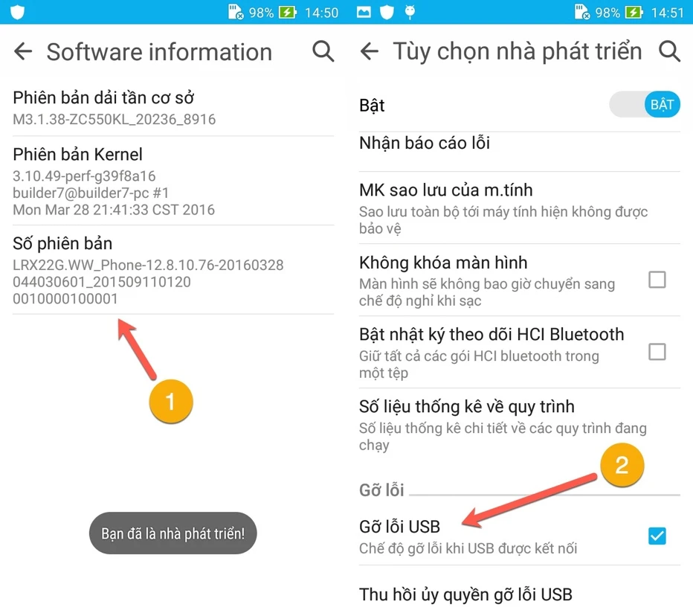Image resolution: width=693 pixels, height=616 pixels.
Task: Tap the battery charging icon at 14:50
Action: pyautogui.click(x=288, y=12)
